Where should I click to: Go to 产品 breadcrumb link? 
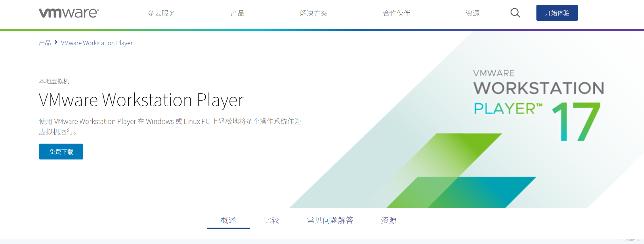(45, 43)
